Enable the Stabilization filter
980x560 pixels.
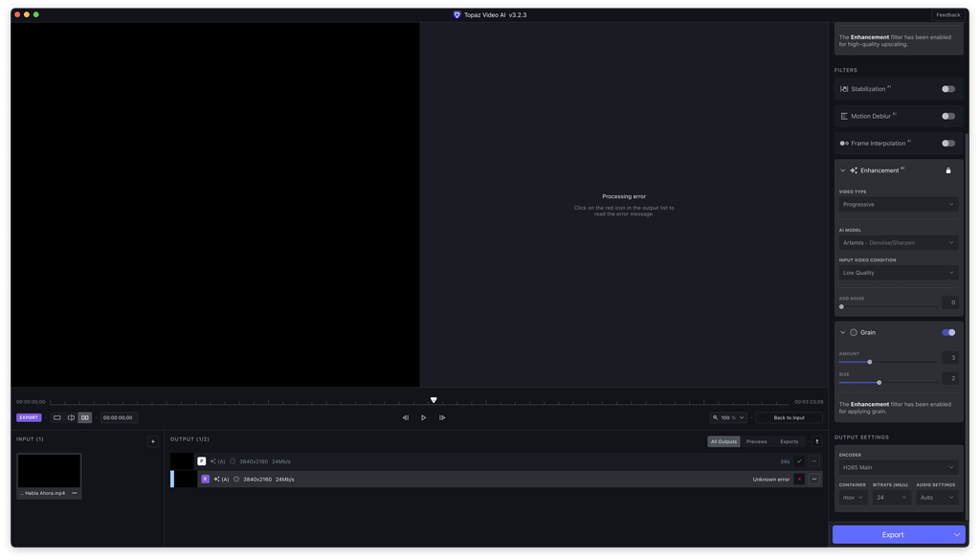(947, 88)
